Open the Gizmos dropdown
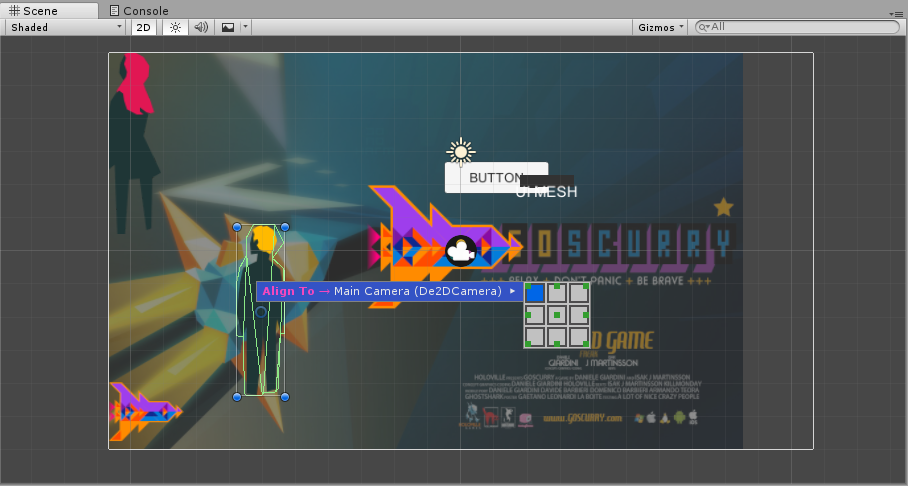The width and height of the screenshot is (908, 486). 660,27
